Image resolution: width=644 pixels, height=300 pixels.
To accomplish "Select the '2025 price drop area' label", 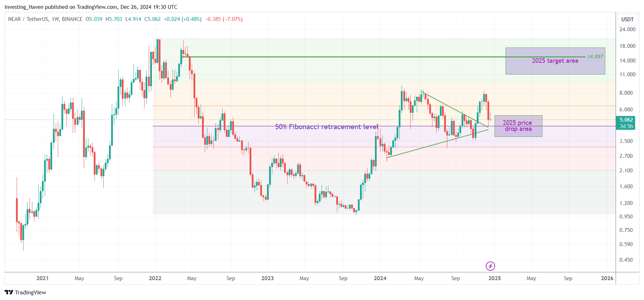I will (x=518, y=126).
